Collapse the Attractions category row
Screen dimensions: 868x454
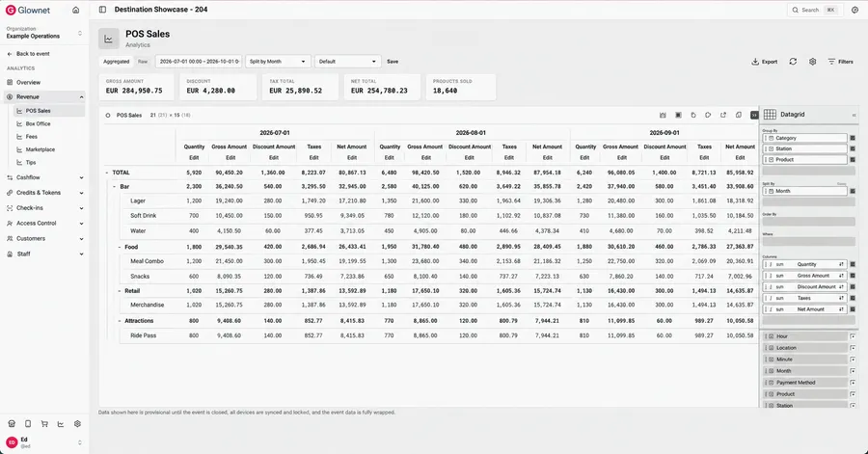pyautogui.click(x=119, y=321)
